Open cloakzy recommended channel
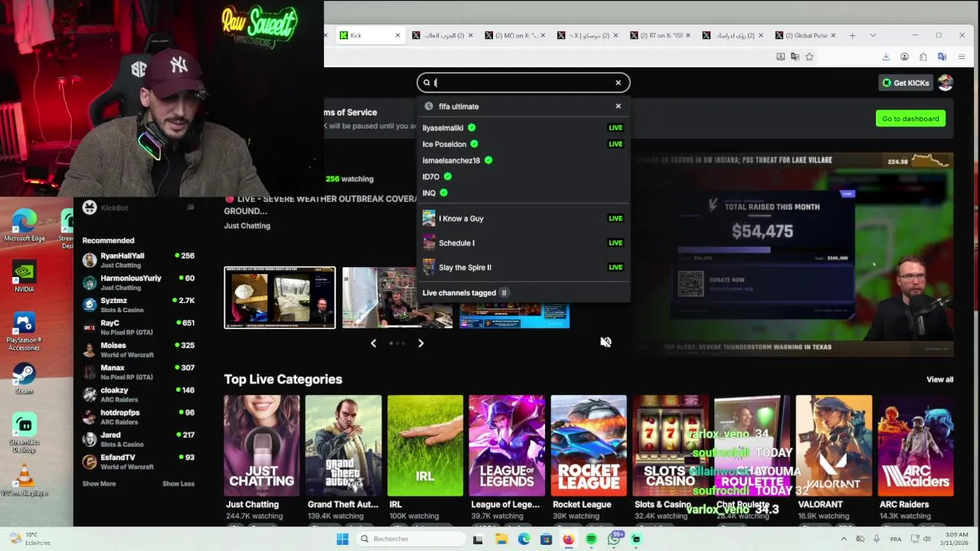980x551 pixels. [138, 394]
